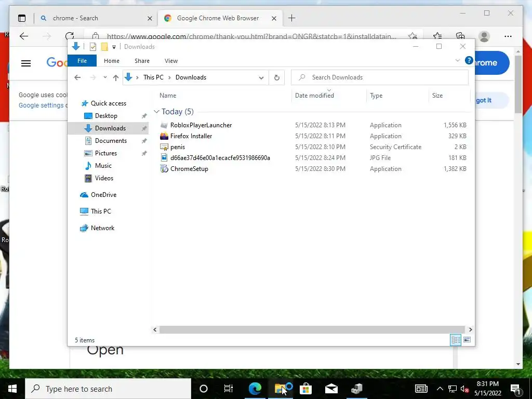Click the Properties checkmark icon in Explorer title bar
Viewport: 532px width, 399px height.
[x=93, y=47]
